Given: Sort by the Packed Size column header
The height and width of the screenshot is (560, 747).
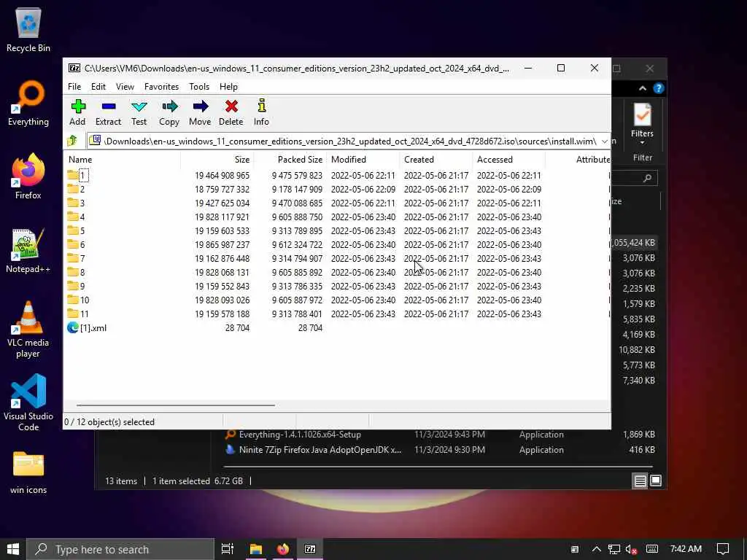Looking at the screenshot, I should pos(290,160).
